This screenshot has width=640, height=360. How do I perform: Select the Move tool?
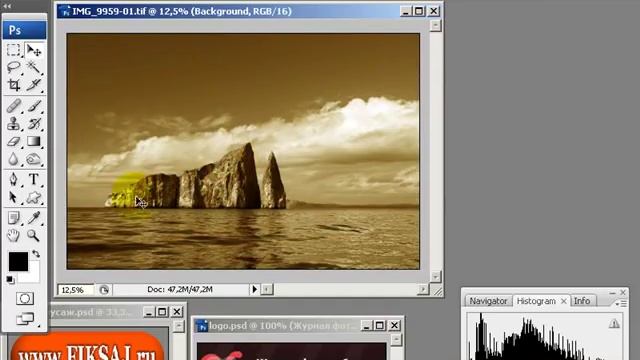tap(34, 50)
